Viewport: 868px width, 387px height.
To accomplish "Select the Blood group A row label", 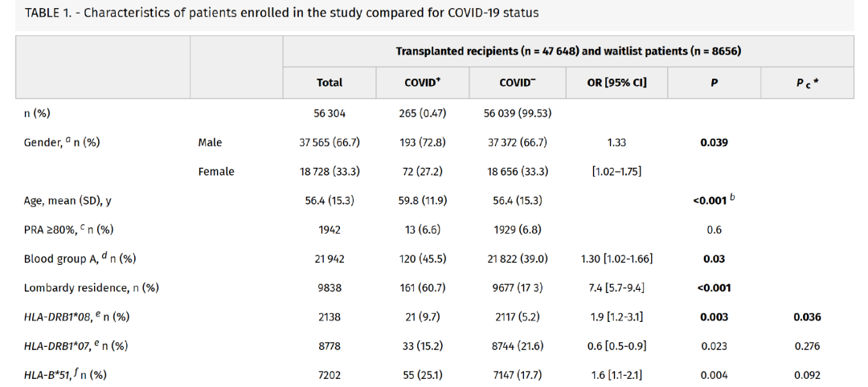I will coord(80,259).
